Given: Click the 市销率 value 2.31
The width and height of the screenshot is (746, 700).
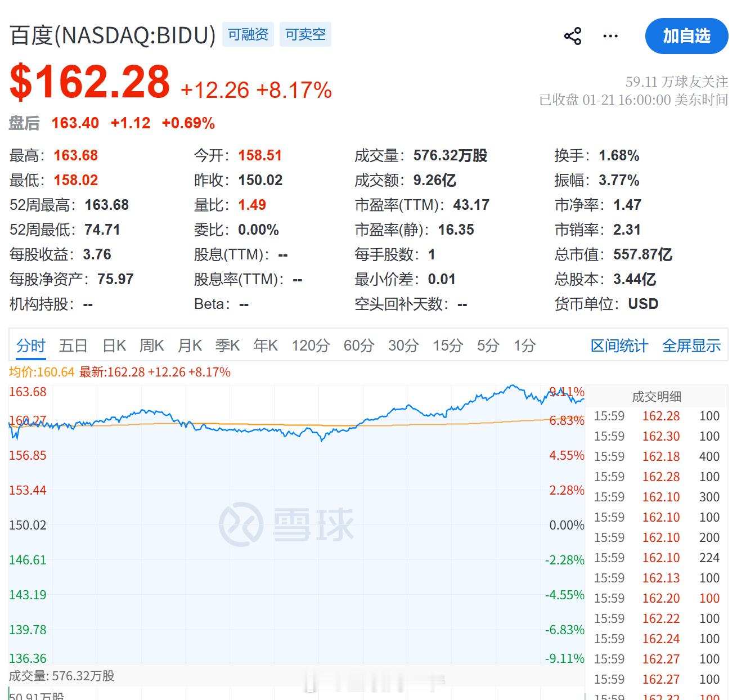Looking at the screenshot, I should click(627, 230).
